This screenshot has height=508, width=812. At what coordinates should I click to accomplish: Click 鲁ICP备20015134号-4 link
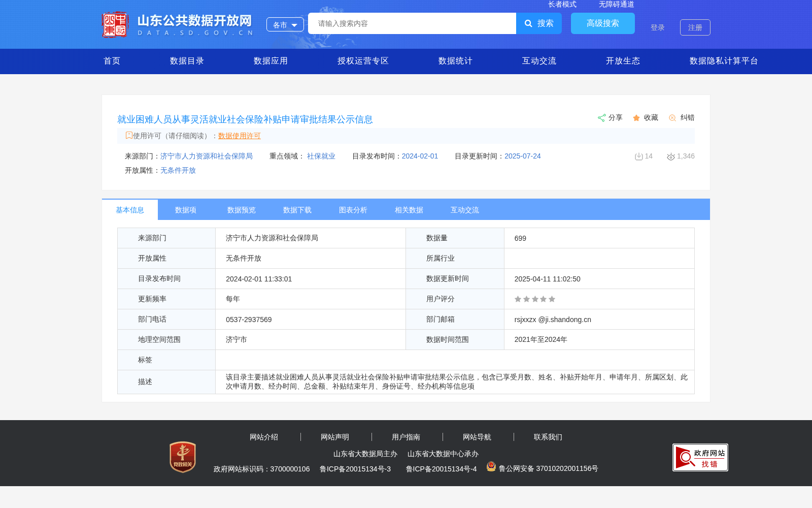(x=442, y=469)
